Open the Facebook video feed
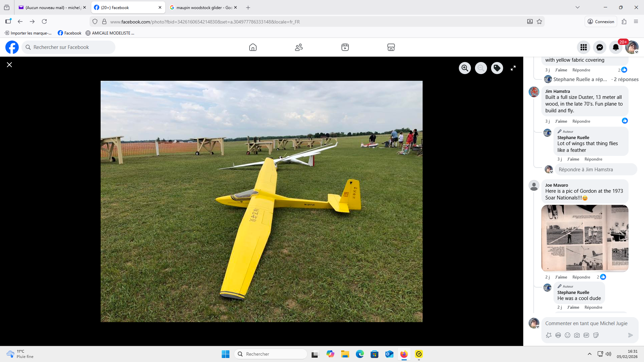Image resolution: width=644 pixels, height=362 pixels. coord(345,47)
